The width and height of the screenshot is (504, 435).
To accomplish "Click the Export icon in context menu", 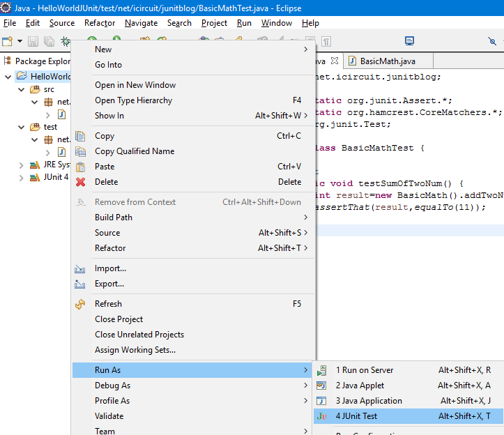I will 80,284.
